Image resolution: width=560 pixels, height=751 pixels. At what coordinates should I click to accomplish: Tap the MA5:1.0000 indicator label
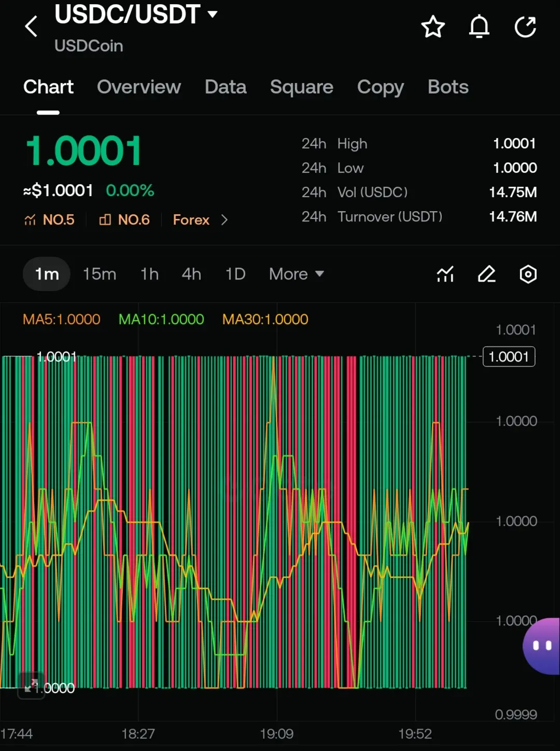62,319
